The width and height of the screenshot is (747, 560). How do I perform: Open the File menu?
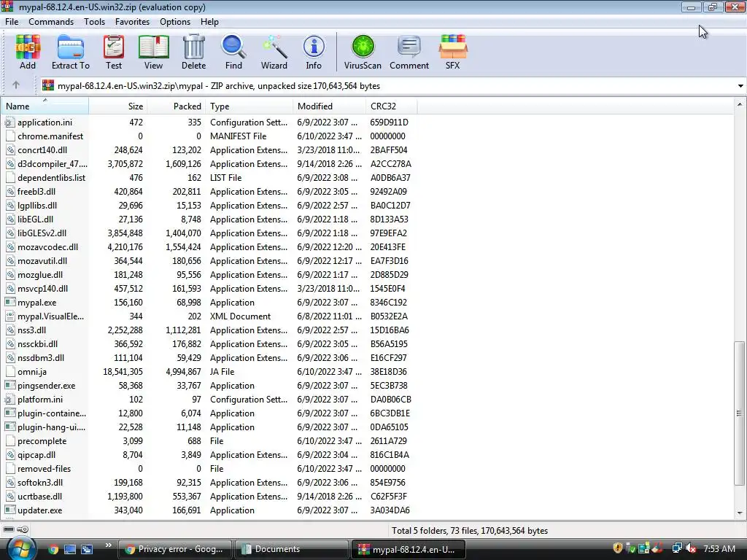point(12,22)
